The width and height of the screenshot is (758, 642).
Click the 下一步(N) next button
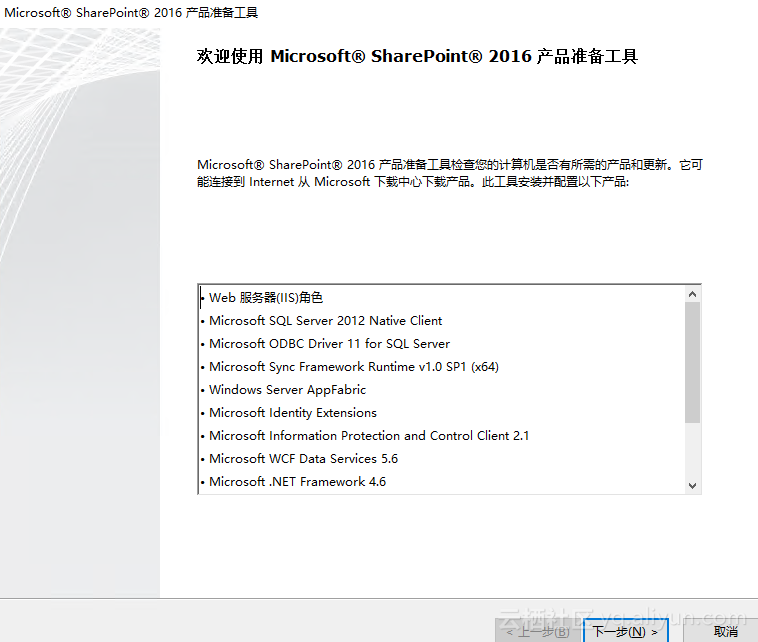626,631
